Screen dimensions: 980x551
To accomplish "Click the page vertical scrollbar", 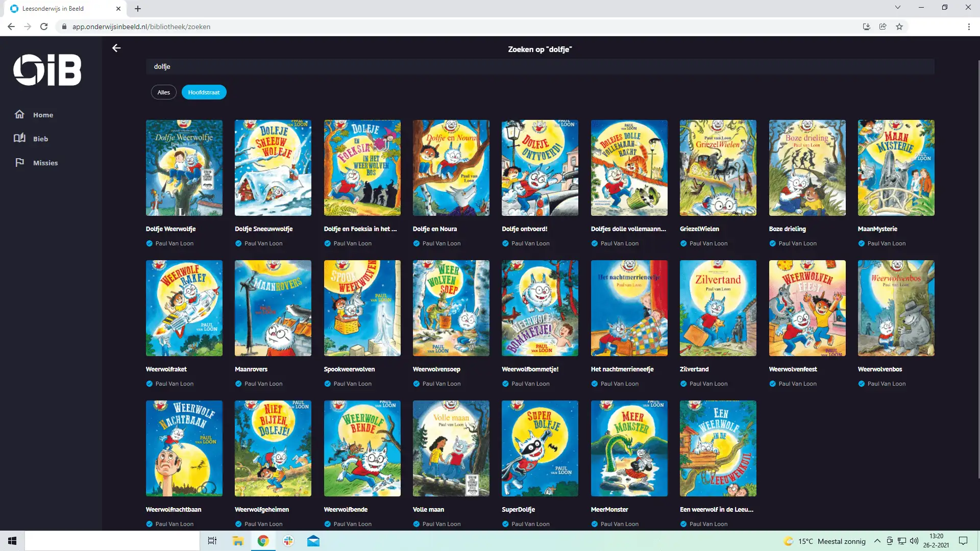I will click(978, 269).
